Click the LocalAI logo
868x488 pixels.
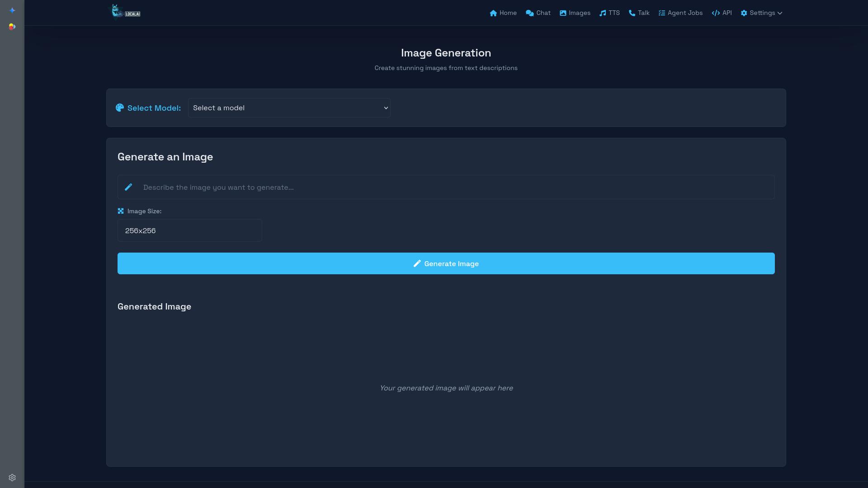125,12
